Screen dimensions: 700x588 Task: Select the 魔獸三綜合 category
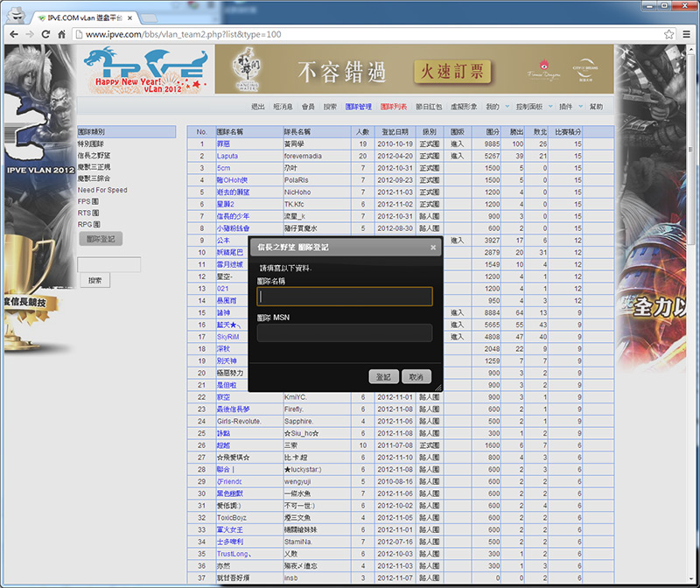[94, 178]
